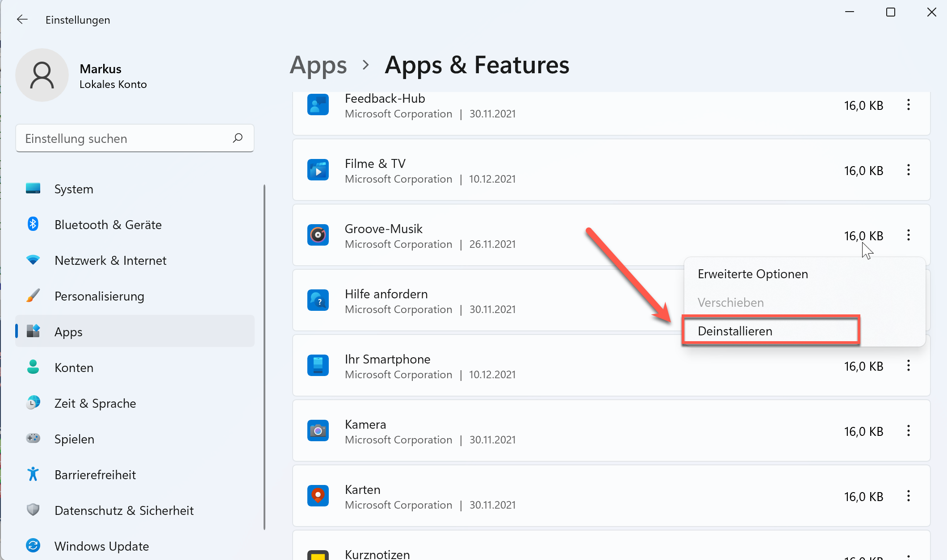Open Ihr Smartphone three-dot menu
947x560 pixels.
[x=909, y=366]
